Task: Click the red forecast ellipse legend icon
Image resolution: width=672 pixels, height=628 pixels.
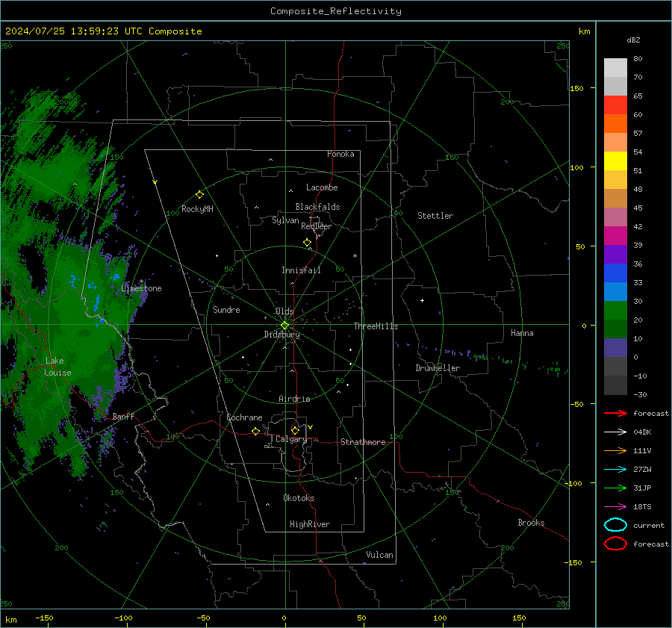Action: coord(615,544)
